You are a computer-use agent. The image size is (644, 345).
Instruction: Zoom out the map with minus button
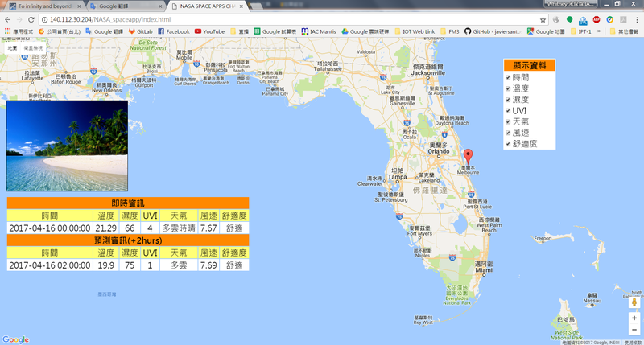(634, 330)
